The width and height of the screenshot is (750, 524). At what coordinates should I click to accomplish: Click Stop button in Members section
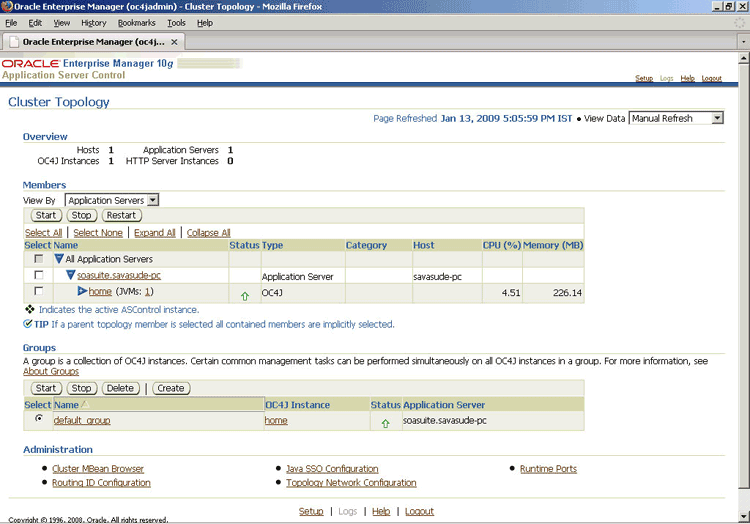click(81, 215)
